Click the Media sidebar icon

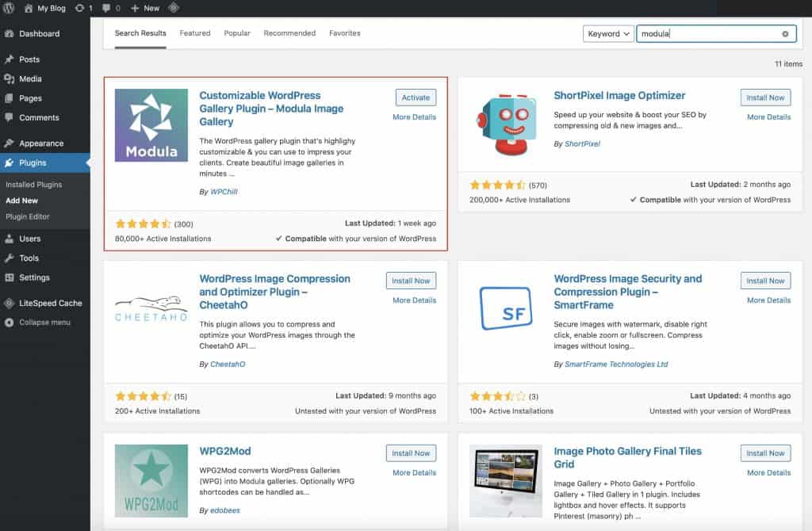9,78
